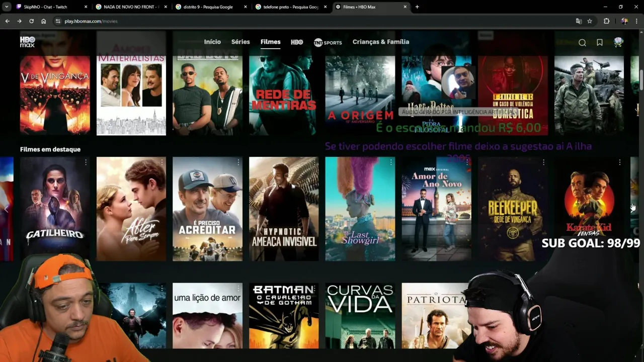
Task: Open Amor de Ano Novo poster
Action: [x=436, y=209]
